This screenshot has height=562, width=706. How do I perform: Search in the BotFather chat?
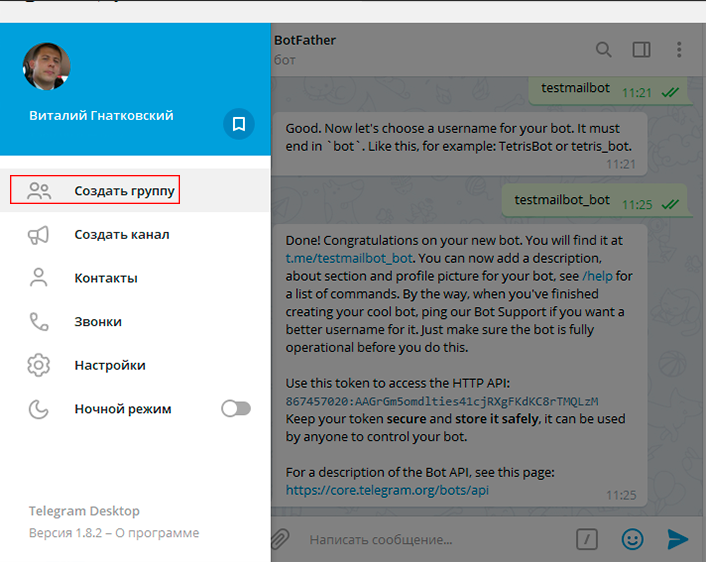(603, 49)
